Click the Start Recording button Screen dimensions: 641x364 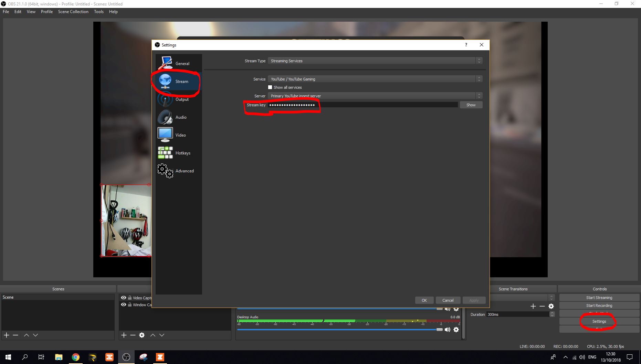tap(599, 306)
